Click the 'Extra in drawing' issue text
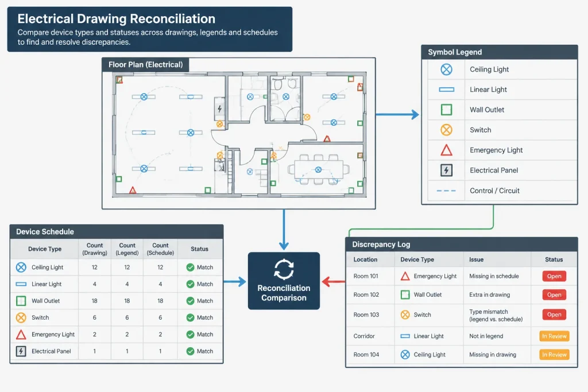 489,294
